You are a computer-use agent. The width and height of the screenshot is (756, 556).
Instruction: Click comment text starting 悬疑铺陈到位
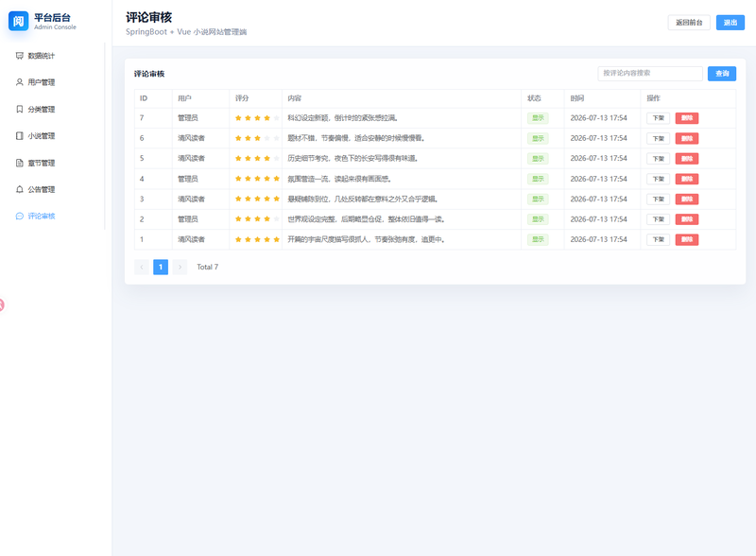point(363,200)
